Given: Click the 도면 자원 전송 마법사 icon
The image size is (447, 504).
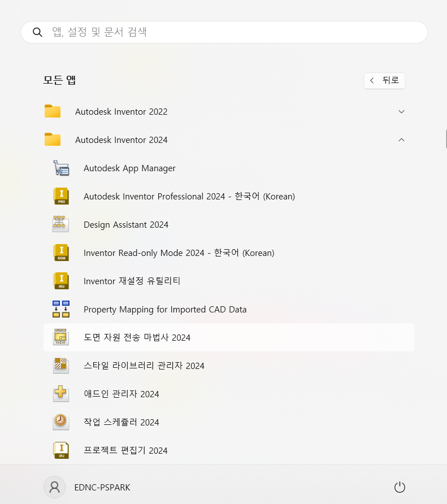Looking at the screenshot, I should point(61,337).
